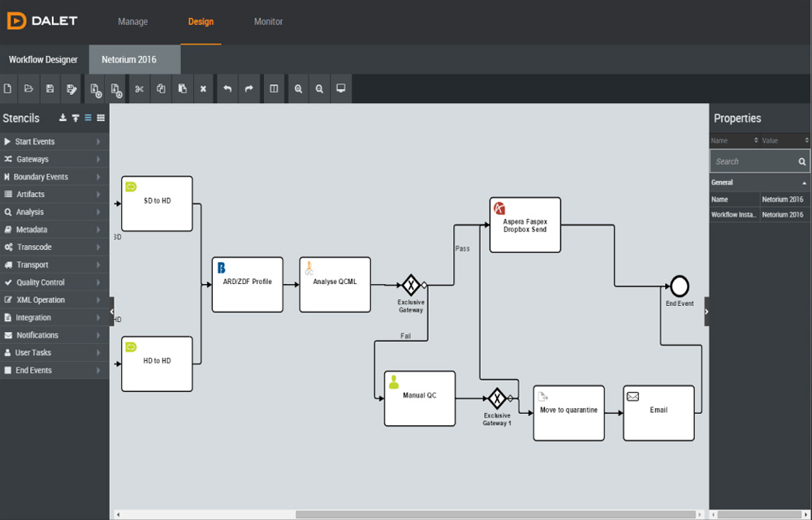Undo the last action

coord(227,88)
